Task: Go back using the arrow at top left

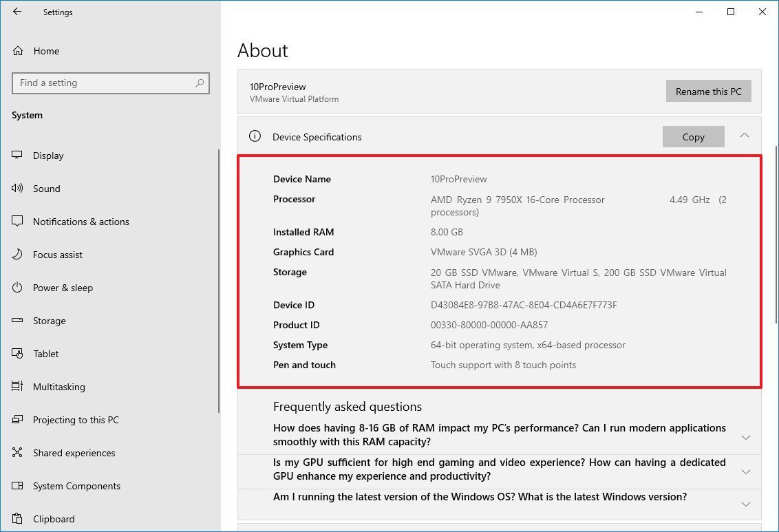Action: pos(17,12)
